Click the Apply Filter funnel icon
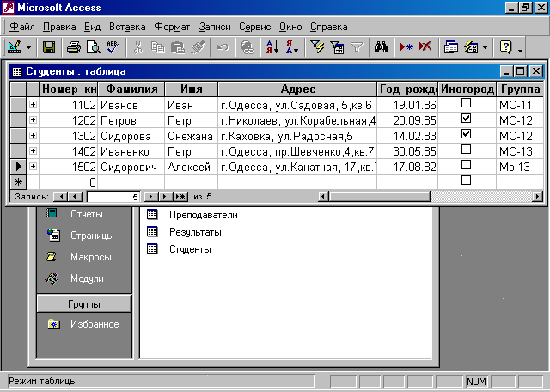 pyautogui.click(x=357, y=47)
